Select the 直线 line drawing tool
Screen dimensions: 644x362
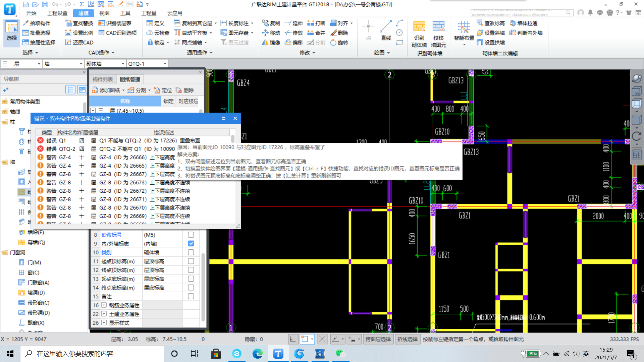tap(386, 31)
